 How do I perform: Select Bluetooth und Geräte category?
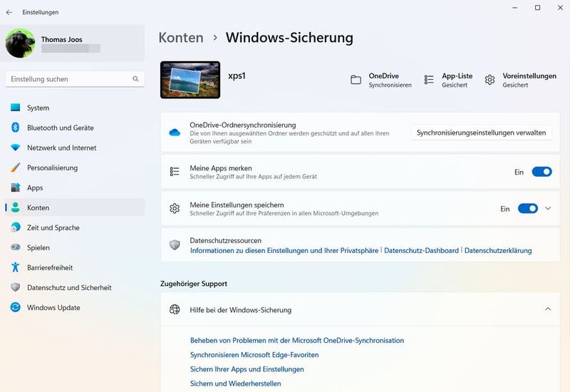(x=60, y=128)
